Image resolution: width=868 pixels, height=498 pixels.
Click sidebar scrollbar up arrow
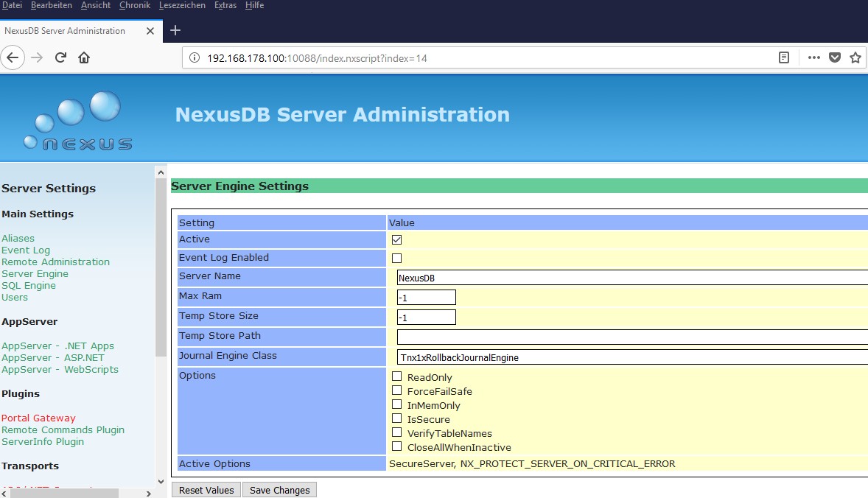tap(161, 172)
